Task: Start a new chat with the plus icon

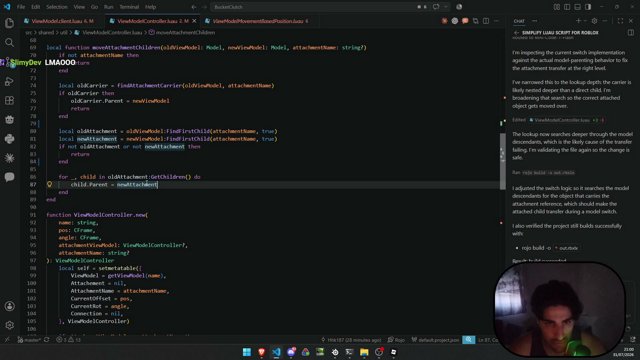Action: click(x=578, y=21)
